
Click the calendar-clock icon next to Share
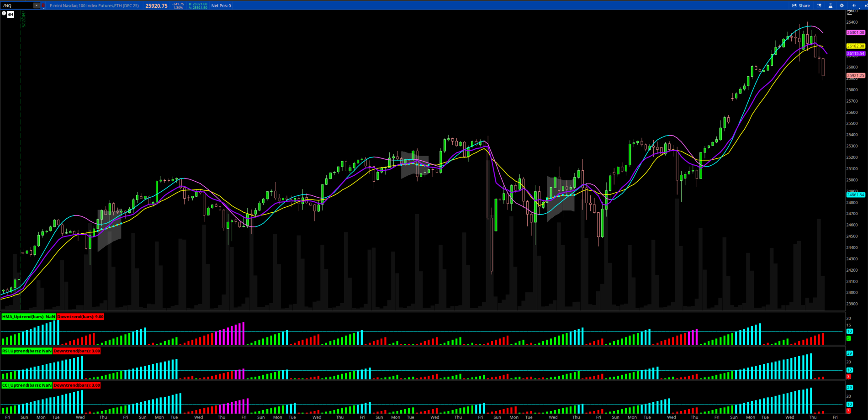[x=819, y=5]
